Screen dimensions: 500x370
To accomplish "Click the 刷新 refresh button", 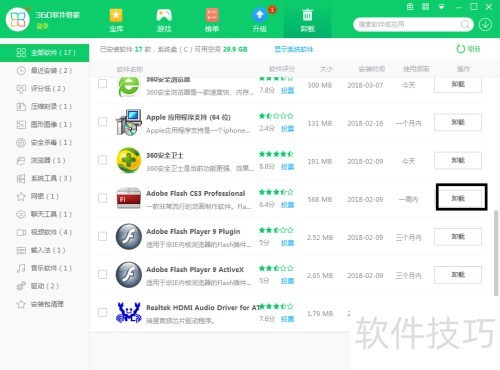I will (468, 49).
